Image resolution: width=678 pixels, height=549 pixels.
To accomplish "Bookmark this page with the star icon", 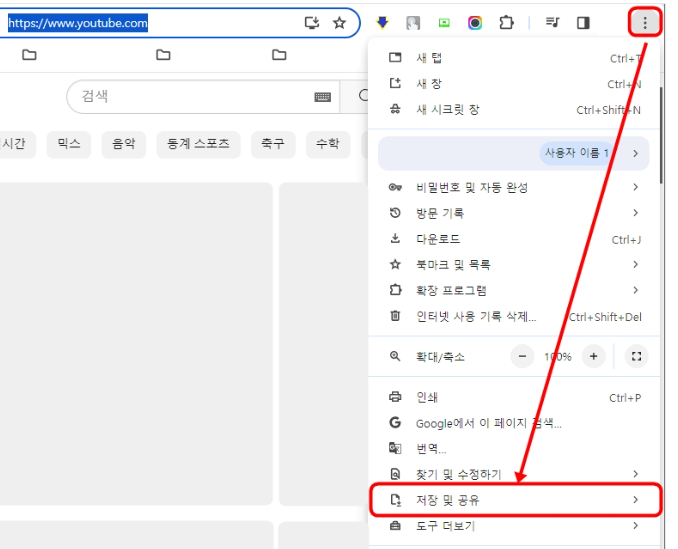I will [x=340, y=22].
